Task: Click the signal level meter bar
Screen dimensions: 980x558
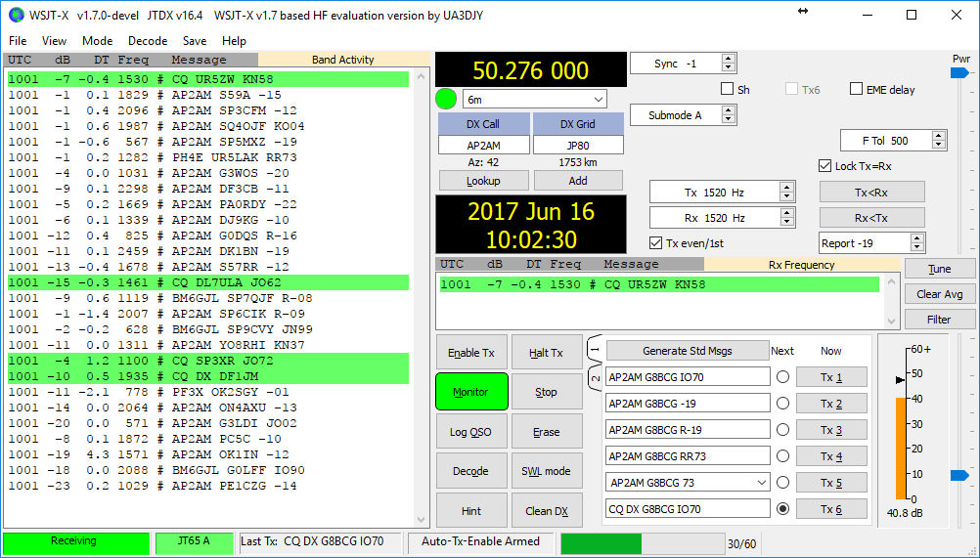Action: pos(901,449)
